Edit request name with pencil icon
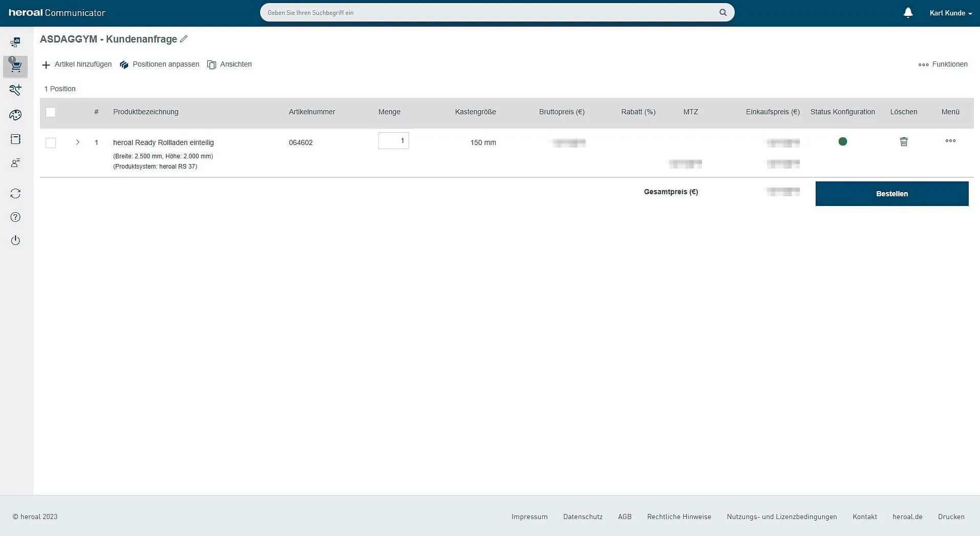The height and width of the screenshot is (536, 980). point(184,39)
